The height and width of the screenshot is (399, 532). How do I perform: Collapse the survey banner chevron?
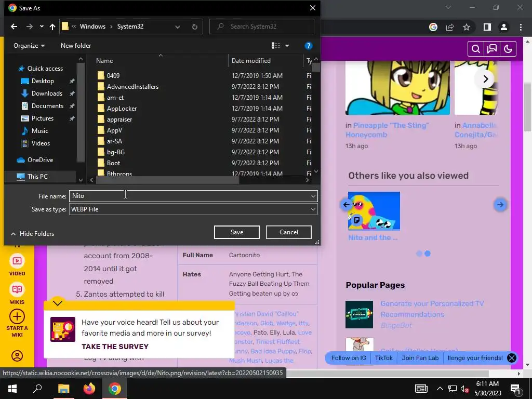click(58, 303)
